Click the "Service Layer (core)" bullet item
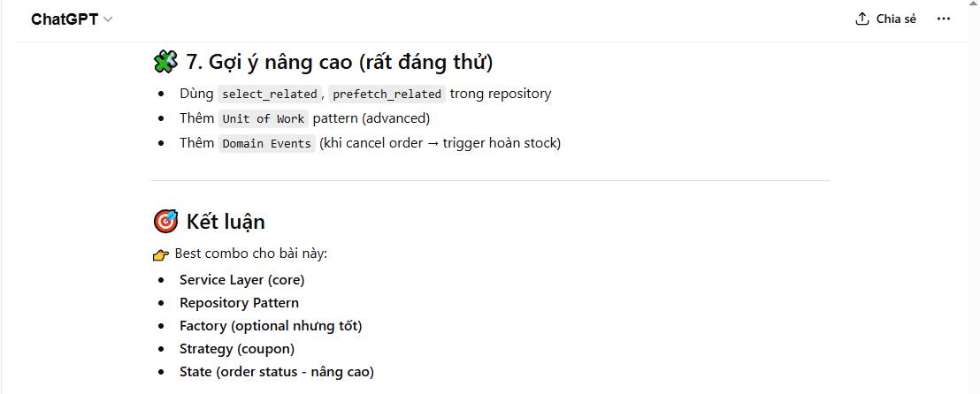 click(x=241, y=279)
